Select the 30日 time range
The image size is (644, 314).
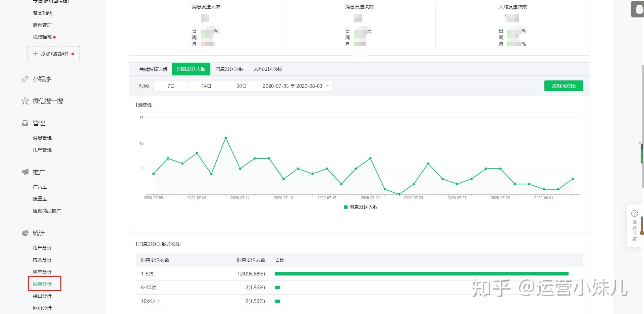241,86
